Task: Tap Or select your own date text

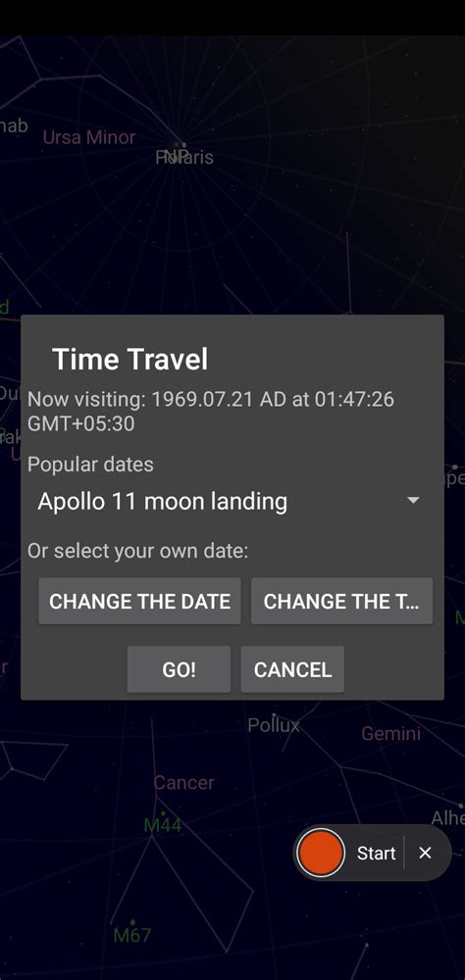Action: pos(137,551)
